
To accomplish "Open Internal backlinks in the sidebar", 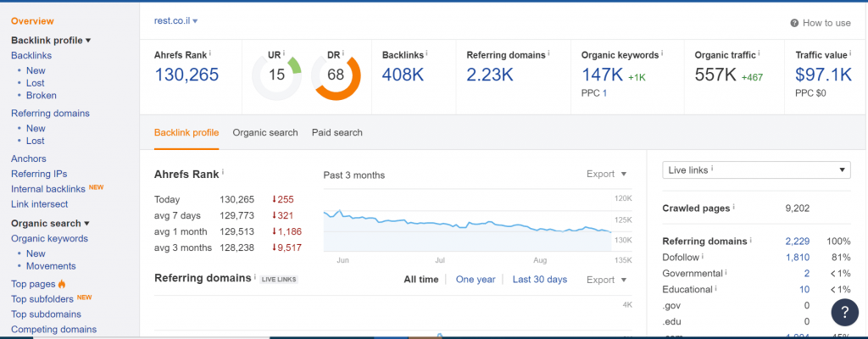I will click(48, 189).
